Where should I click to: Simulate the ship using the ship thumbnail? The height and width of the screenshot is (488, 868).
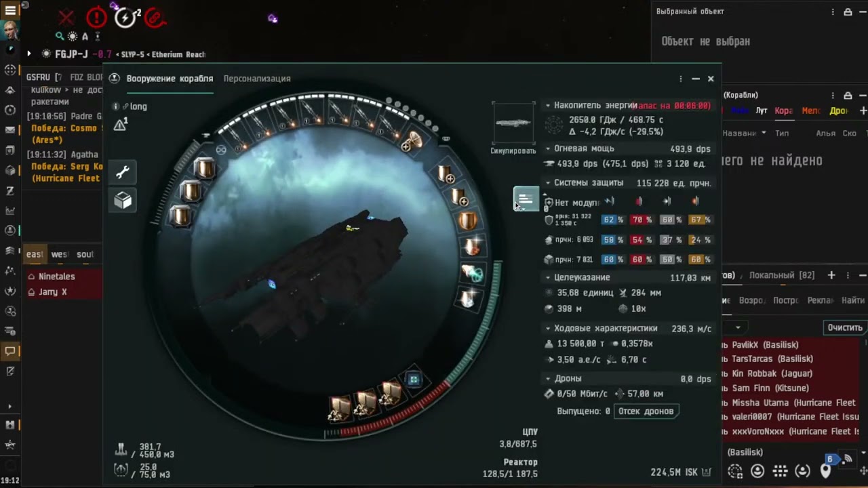[x=513, y=123]
